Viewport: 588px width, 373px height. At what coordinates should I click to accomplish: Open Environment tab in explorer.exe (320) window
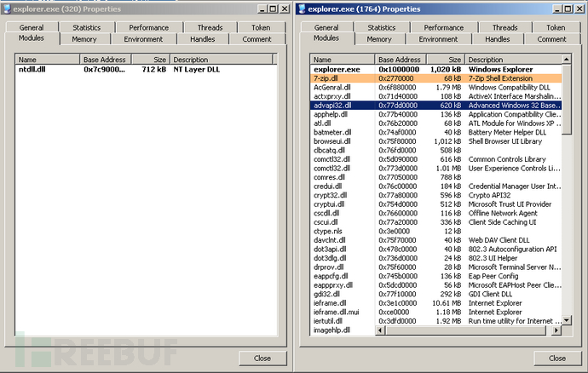[143, 39]
